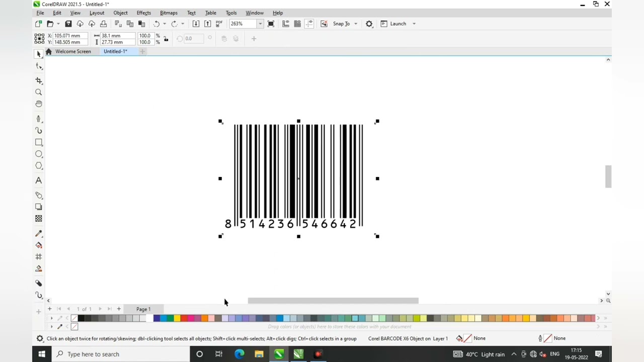Screen dimensions: 644x362
Task: Click the Print icon
Action: (103, 24)
